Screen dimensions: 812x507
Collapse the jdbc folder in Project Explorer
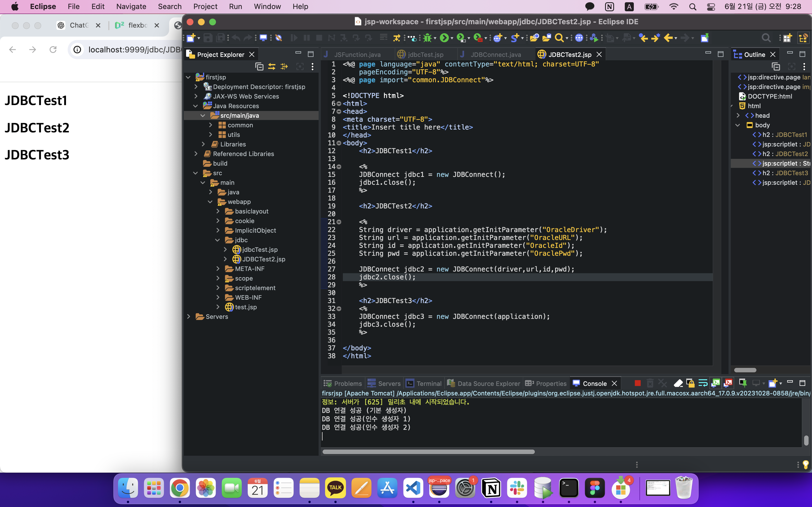[217, 240]
